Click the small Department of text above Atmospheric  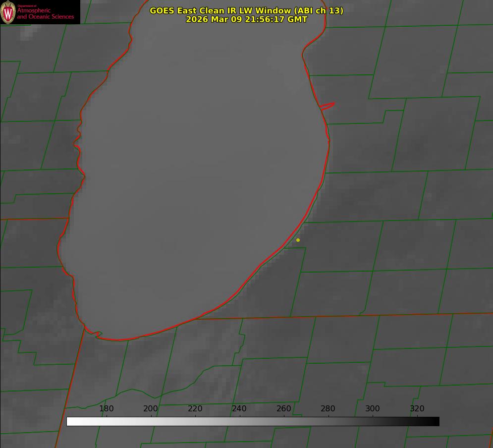pos(27,6)
